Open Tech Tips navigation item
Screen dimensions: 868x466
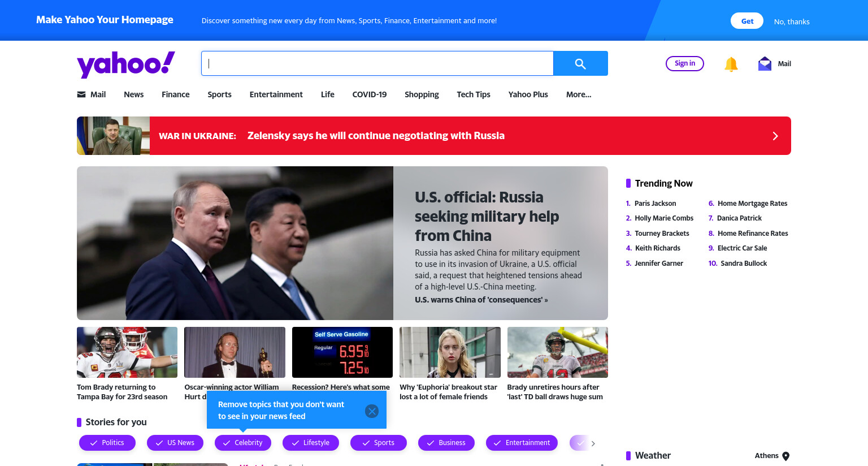(x=474, y=94)
